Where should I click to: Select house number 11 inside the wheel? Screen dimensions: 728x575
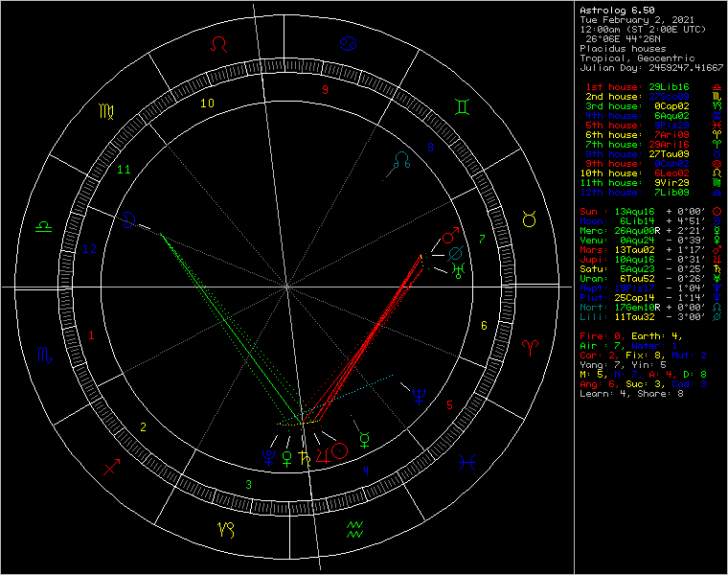point(124,170)
